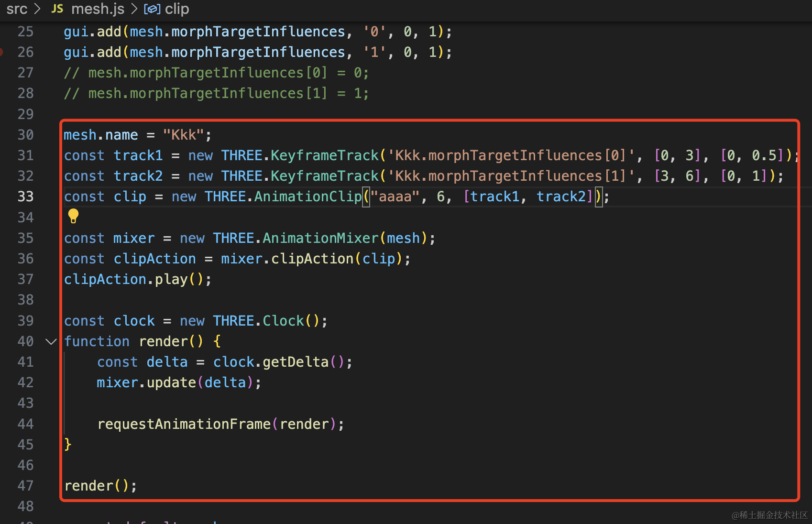The width and height of the screenshot is (812, 524).
Task: Click the mixer declaration on line 35
Action: 134,238
